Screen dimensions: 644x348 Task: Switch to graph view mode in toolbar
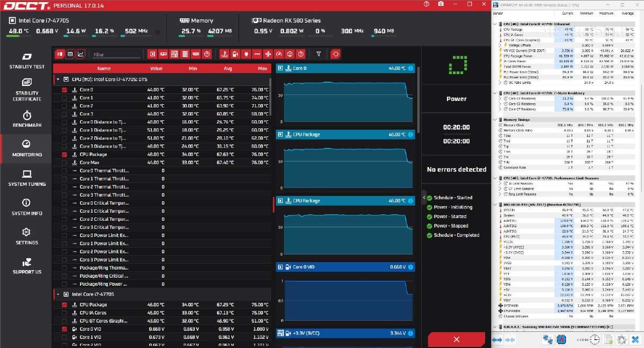click(x=80, y=54)
